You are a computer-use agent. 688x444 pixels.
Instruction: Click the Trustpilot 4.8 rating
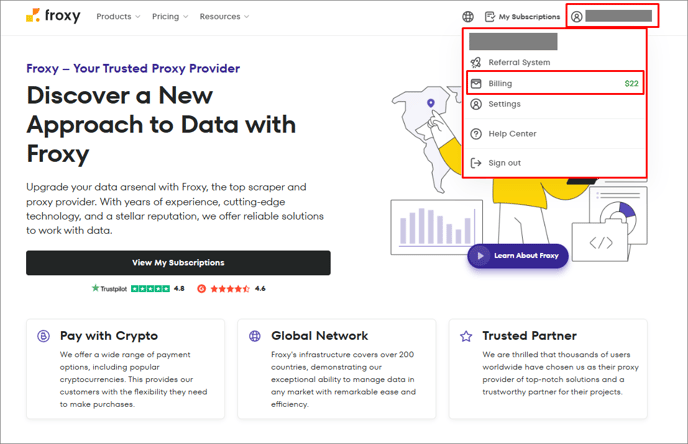click(138, 288)
